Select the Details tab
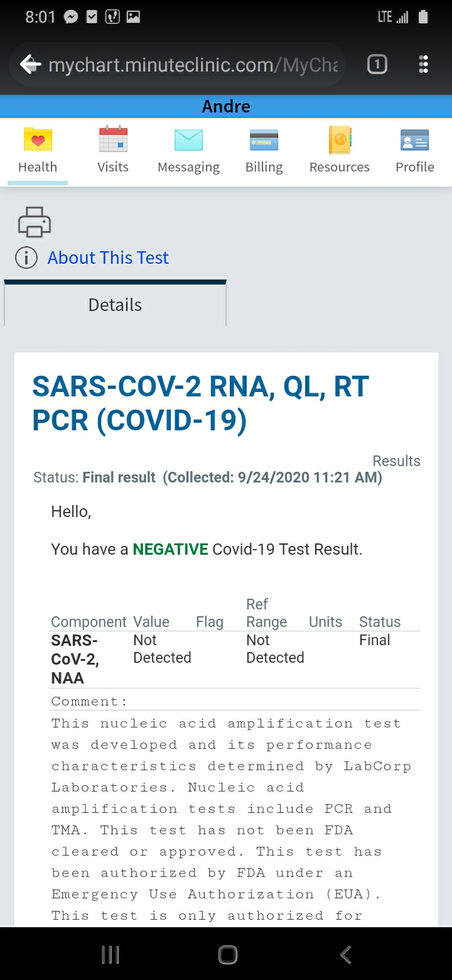The height and width of the screenshot is (980, 452). click(115, 305)
